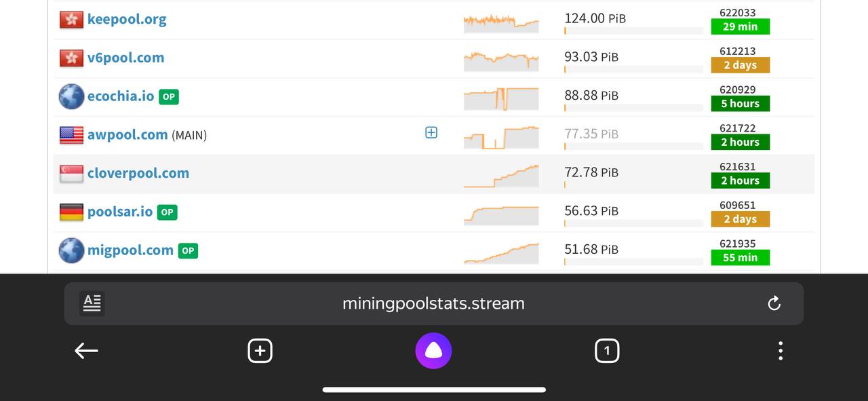
Task: Tap the reader mode icon in address bar
Action: [x=92, y=303]
